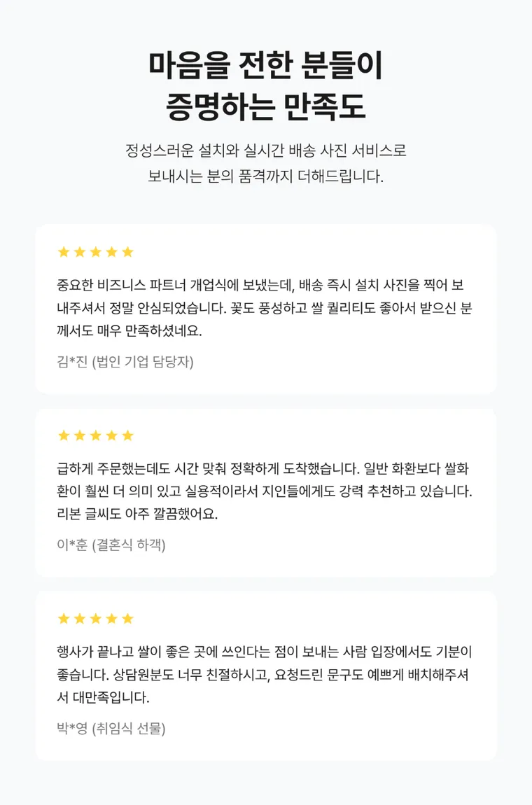Click review text about 비즈니스 파트너 개업식
The height and width of the screenshot is (805, 532).
(x=264, y=307)
